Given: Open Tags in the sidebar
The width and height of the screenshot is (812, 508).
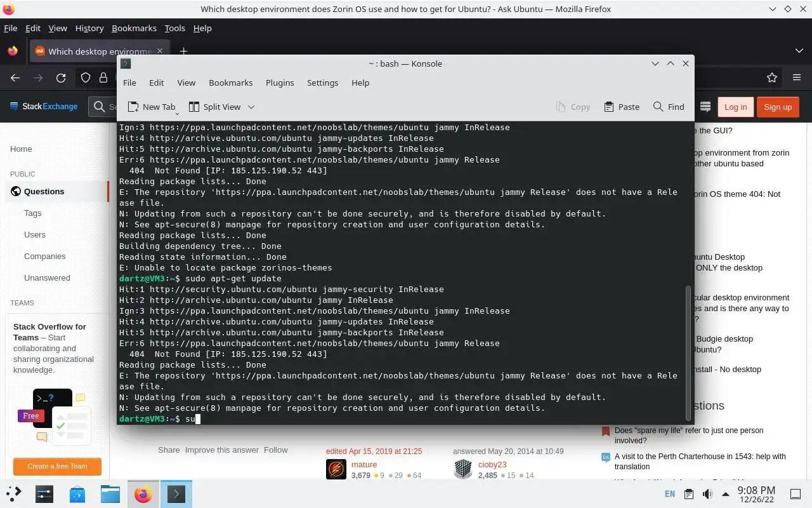Looking at the screenshot, I should pyautogui.click(x=32, y=213).
